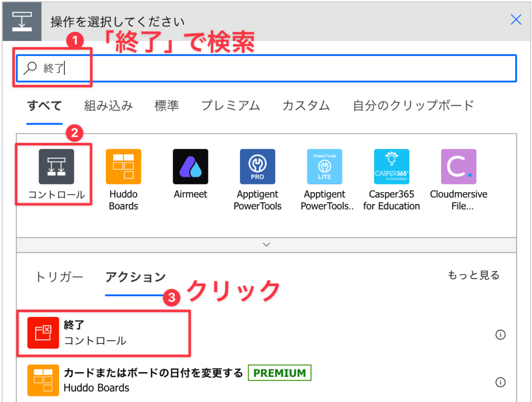The image size is (532, 402).
Task: Pick the Apptigent PowerTools PRO connector
Action: (x=258, y=167)
